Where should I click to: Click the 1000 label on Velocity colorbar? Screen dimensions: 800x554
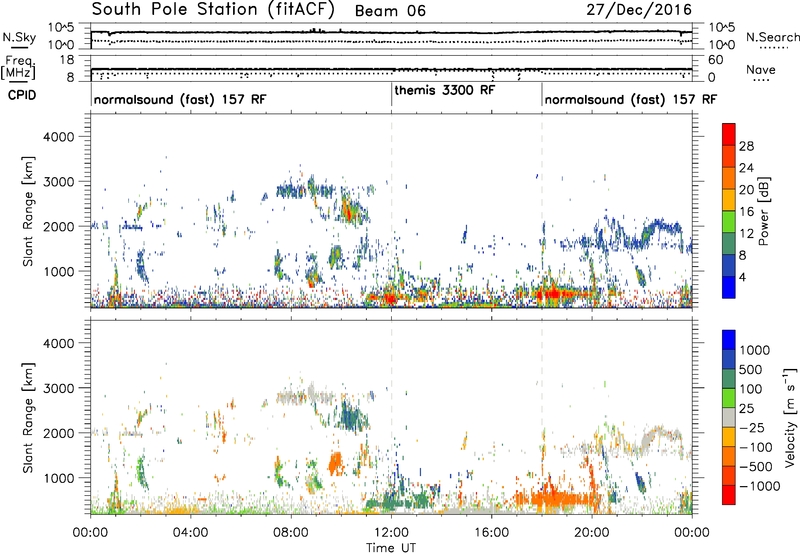click(x=754, y=350)
